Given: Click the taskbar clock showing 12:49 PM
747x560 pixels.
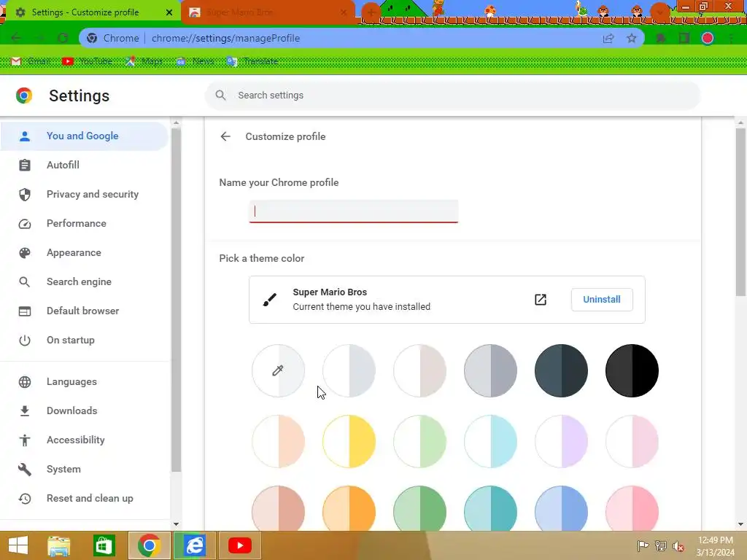Looking at the screenshot, I should [716, 545].
